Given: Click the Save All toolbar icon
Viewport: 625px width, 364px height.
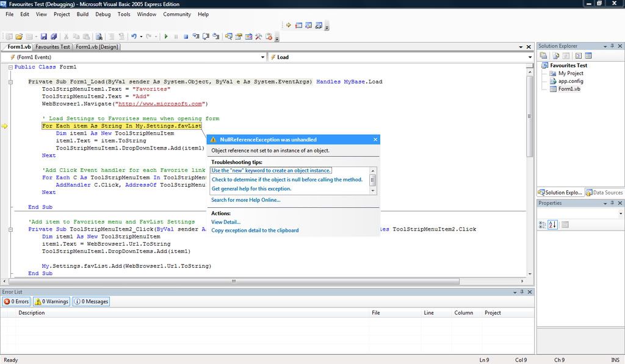Looking at the screenshot, I should (54, 37).
